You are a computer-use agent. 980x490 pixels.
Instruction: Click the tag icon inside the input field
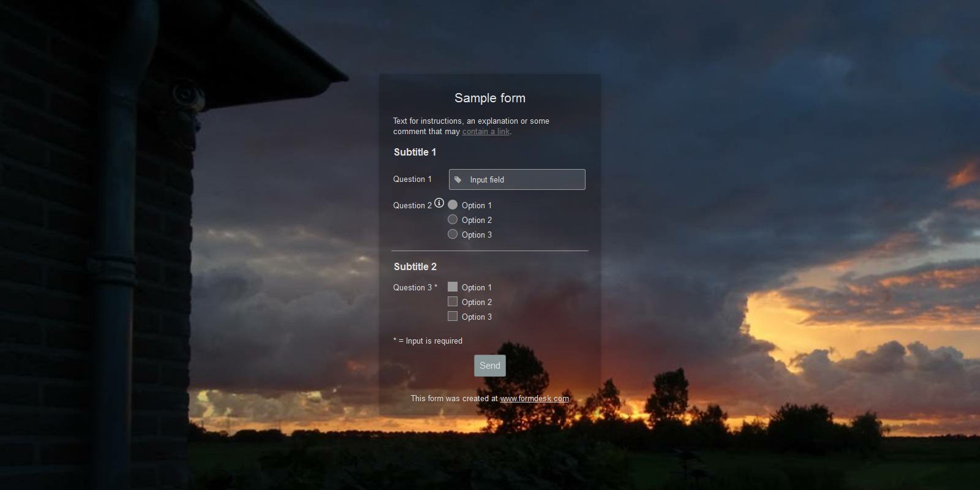click(458, 179)
